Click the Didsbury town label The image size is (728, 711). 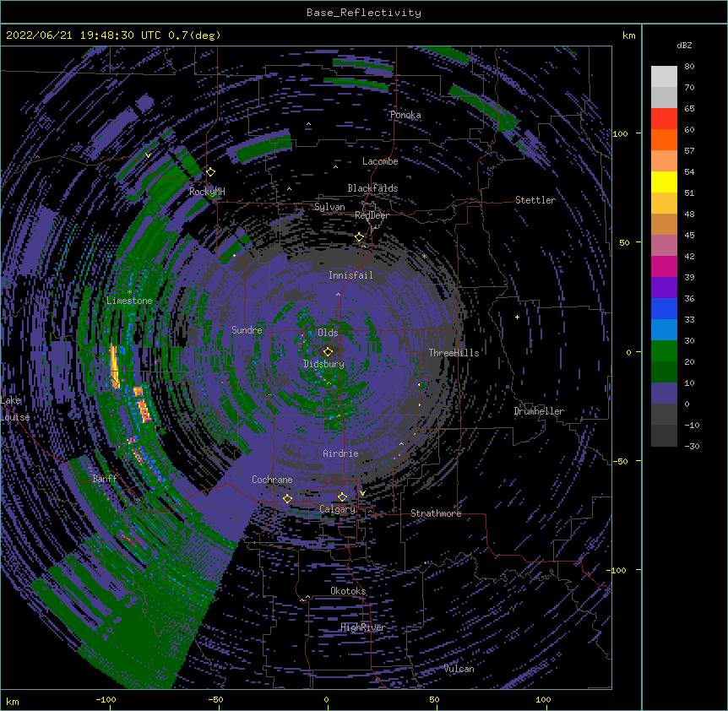point(324,364)
